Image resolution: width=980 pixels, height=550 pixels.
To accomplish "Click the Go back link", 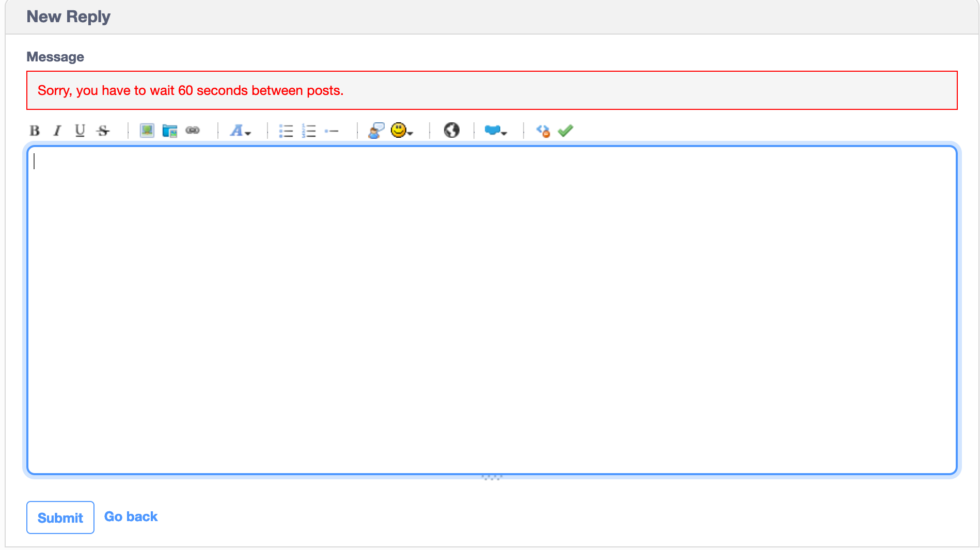I will (x=131, y=516).
